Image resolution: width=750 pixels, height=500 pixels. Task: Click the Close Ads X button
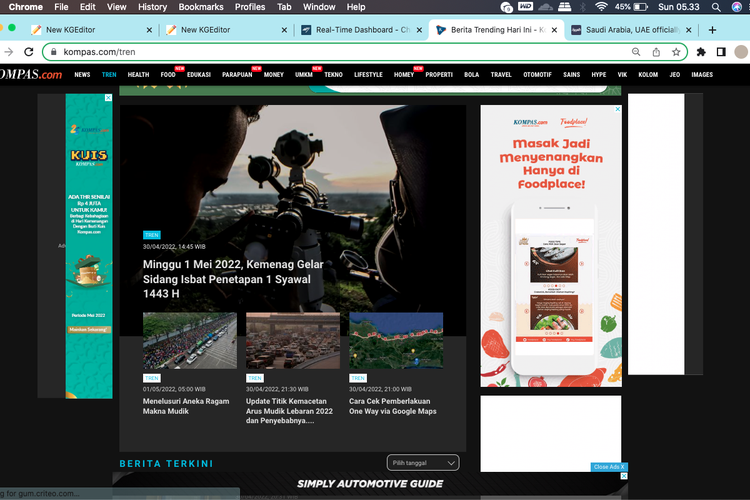608,467
